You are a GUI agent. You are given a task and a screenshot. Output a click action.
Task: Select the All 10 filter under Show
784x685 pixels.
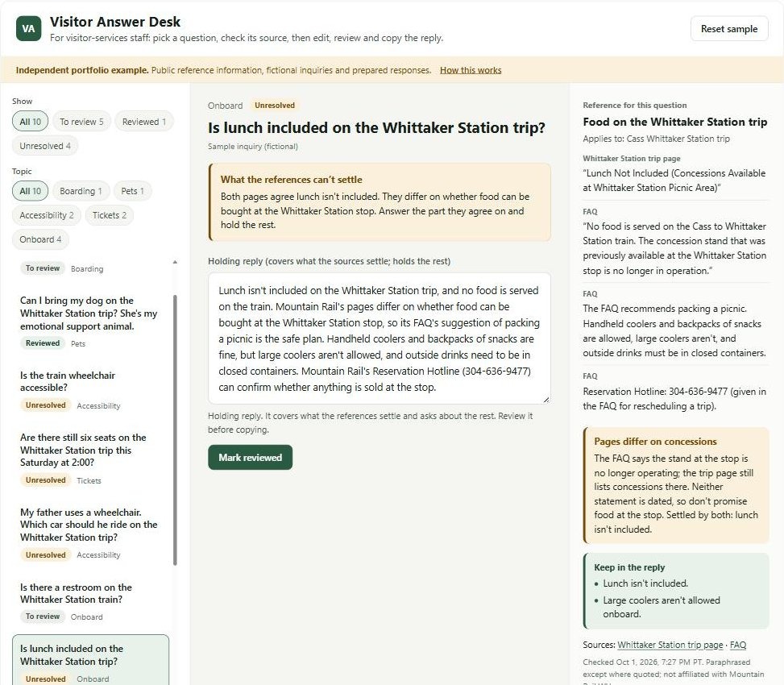pyautogui.click(x=30, y=122)
